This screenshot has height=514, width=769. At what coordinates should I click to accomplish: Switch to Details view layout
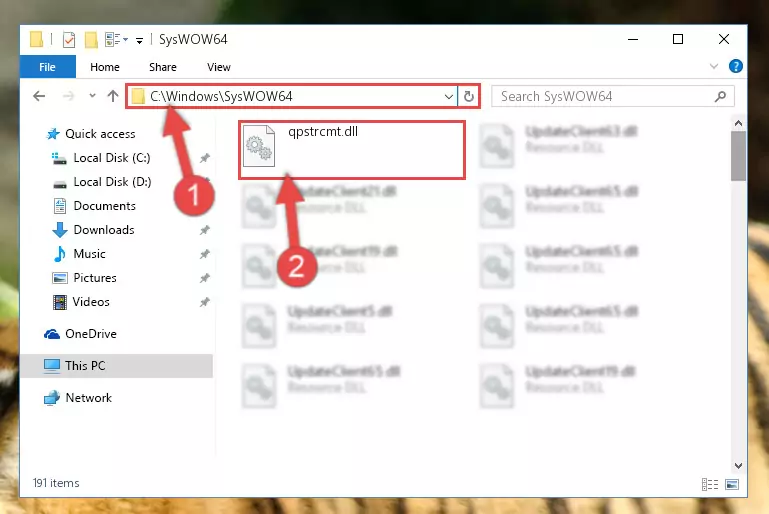point(710,485)
